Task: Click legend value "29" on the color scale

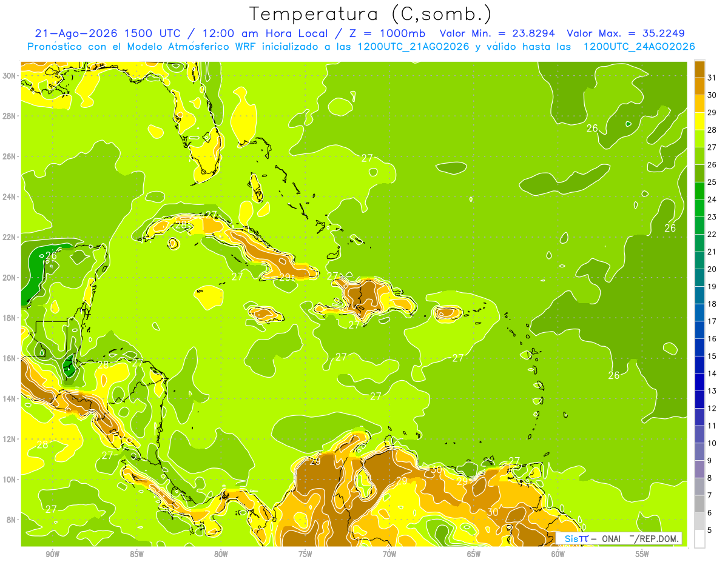Action: [x=712, y=113]
